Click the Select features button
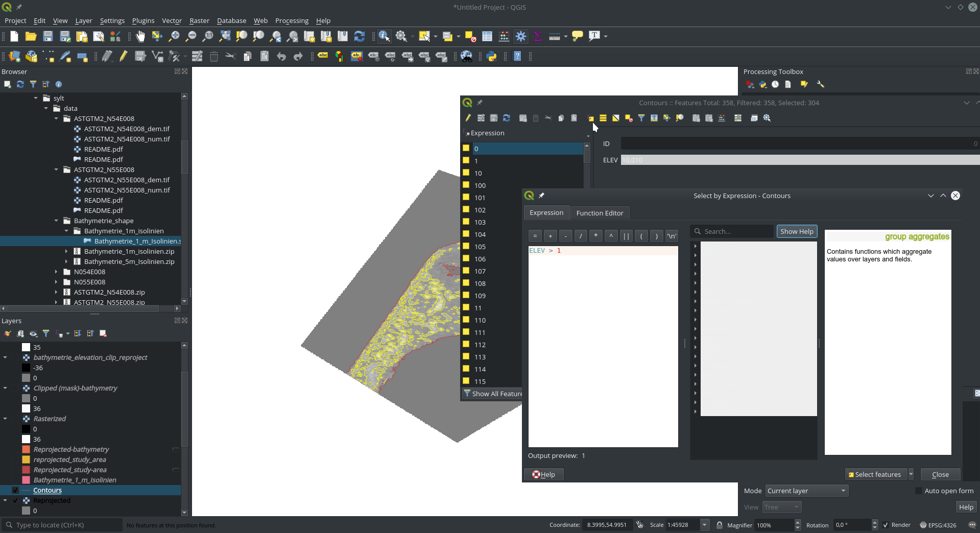Viewport: 980px width, 533px height. tap(876, 474)
